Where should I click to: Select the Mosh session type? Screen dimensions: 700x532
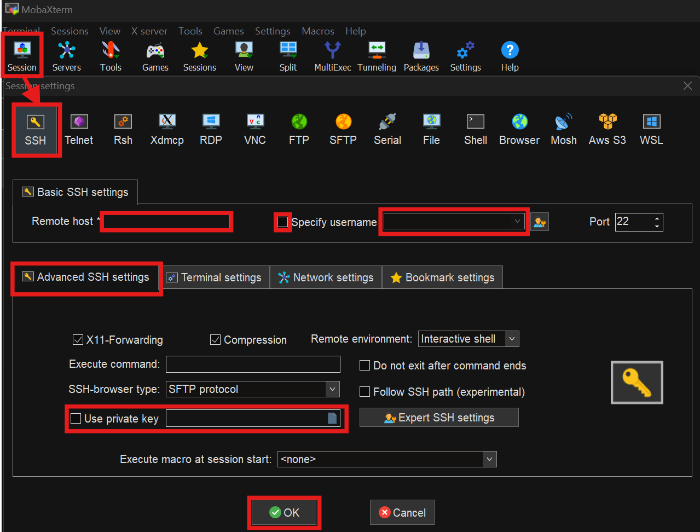[563, 129]
